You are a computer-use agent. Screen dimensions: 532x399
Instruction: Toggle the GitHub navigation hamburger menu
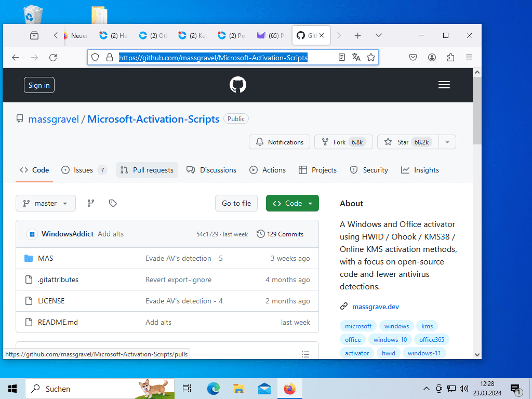444,84
